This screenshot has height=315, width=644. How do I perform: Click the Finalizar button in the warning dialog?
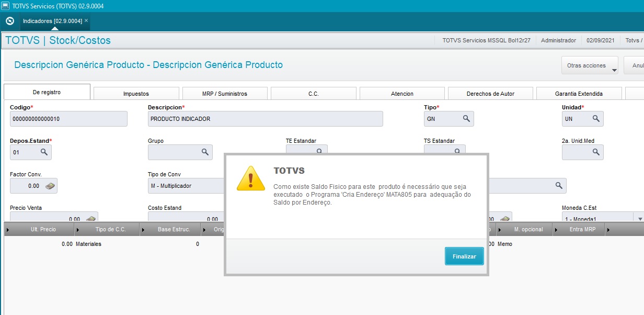click(464, 256)
